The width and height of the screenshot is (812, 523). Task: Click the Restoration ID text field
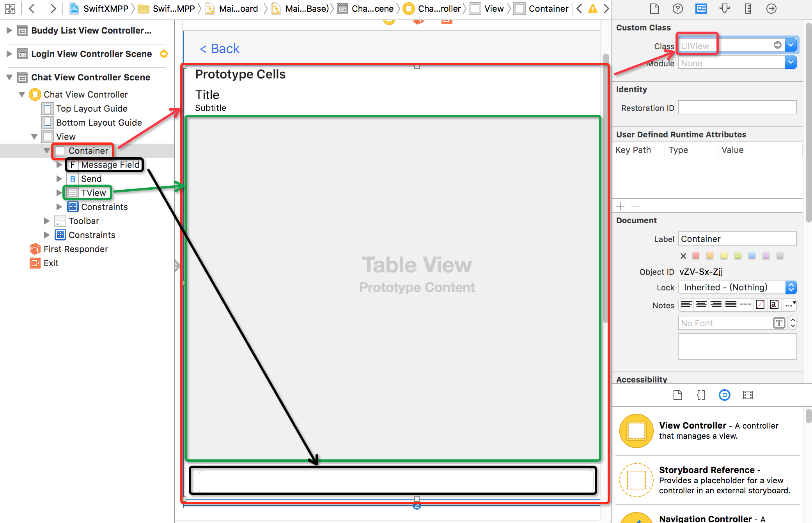point(737,108)
